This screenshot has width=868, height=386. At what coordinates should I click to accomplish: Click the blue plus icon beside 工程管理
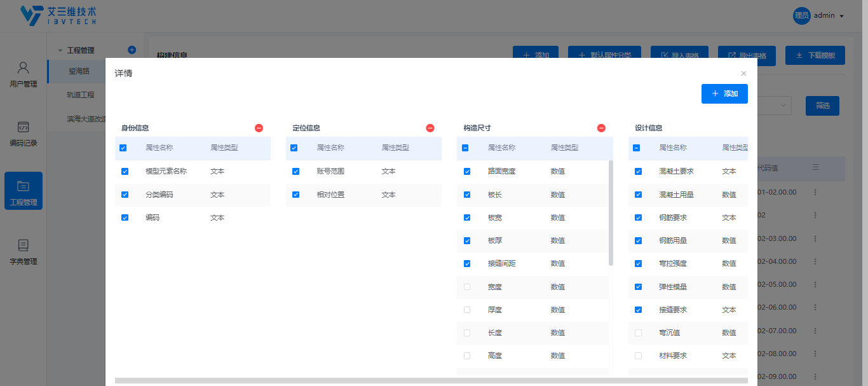pyautogui.click(x=132, y=50)
